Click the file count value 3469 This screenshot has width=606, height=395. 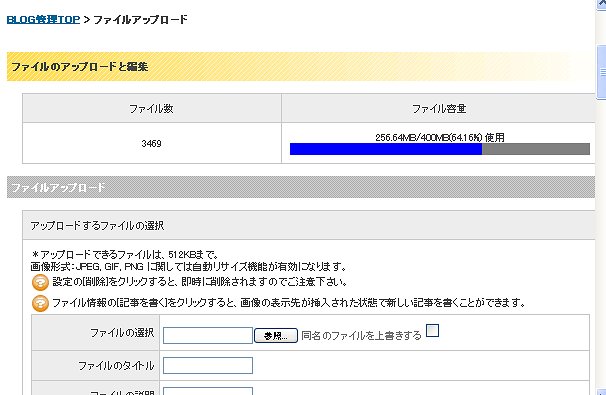coord(152,143)
